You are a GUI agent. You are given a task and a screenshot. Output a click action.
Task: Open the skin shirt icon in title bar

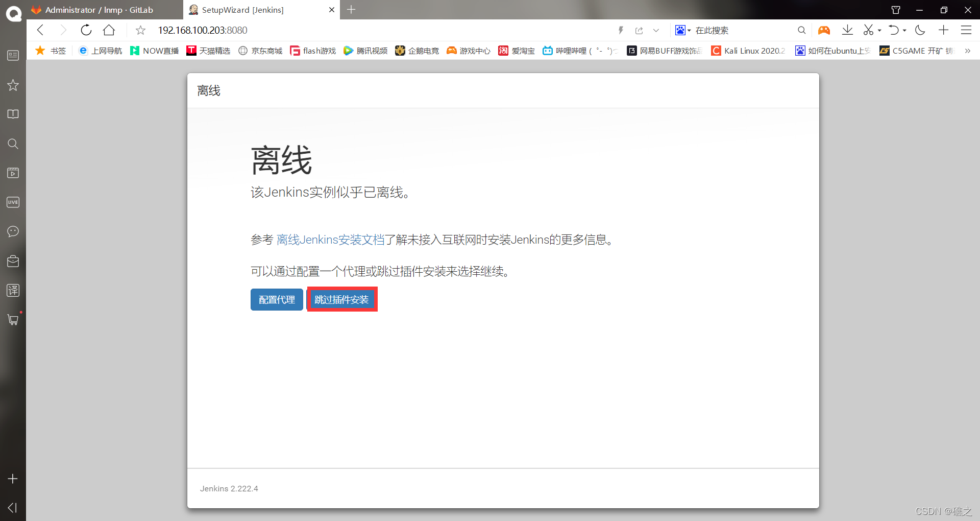pos(896,10)
